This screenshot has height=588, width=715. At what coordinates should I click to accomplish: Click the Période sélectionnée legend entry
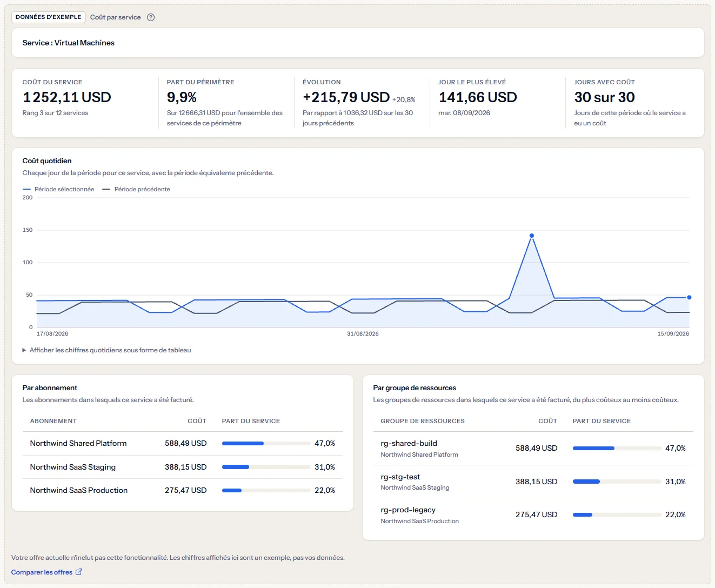point(58,189)
